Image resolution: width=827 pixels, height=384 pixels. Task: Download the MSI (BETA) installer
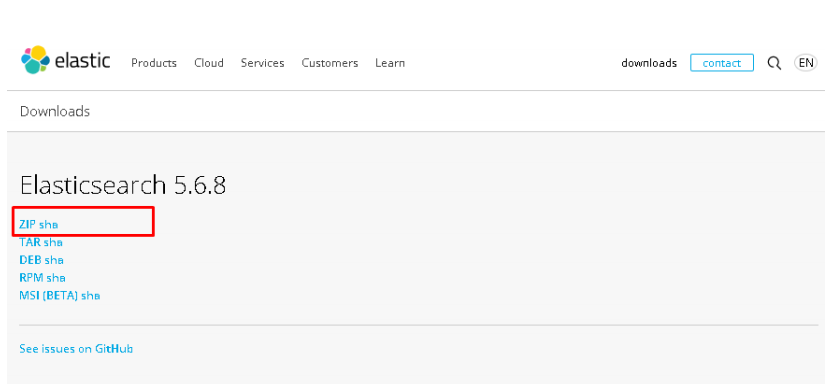coord(49,295)
